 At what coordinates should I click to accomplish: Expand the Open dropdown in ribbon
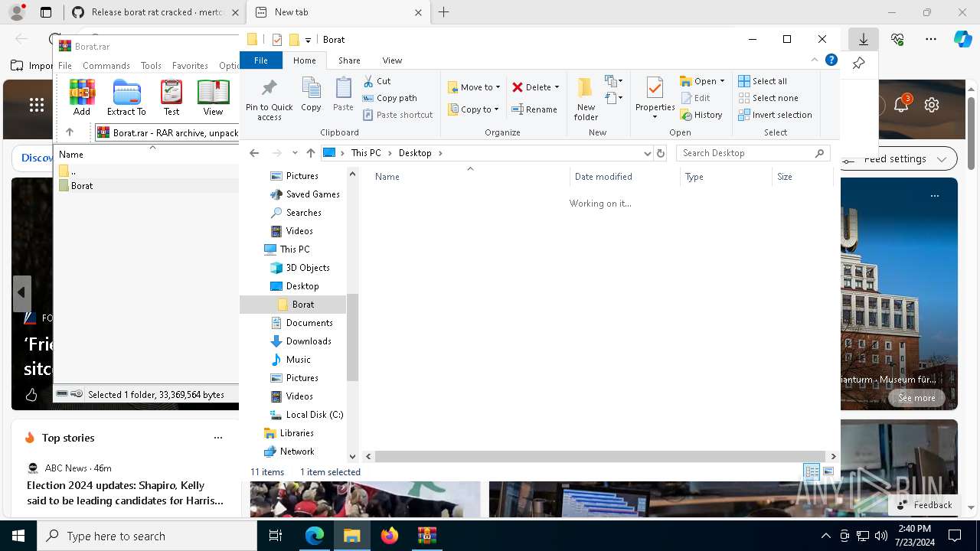pyautogui.click(x=722, y=81)
